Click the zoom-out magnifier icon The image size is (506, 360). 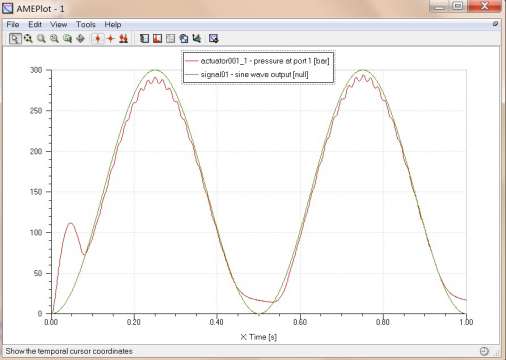[54, 39]
